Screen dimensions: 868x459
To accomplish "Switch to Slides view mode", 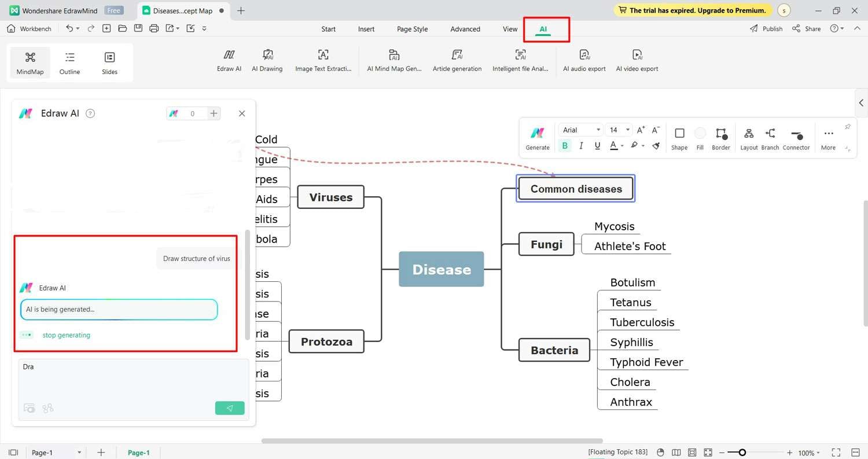I will click(x=109, y=63).
